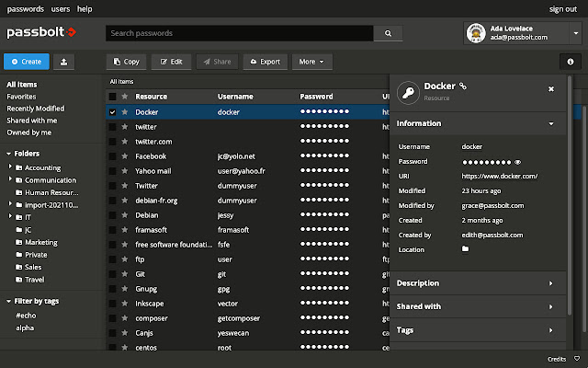Click the permalink icon beside Docker title

[x=463, y=87]
